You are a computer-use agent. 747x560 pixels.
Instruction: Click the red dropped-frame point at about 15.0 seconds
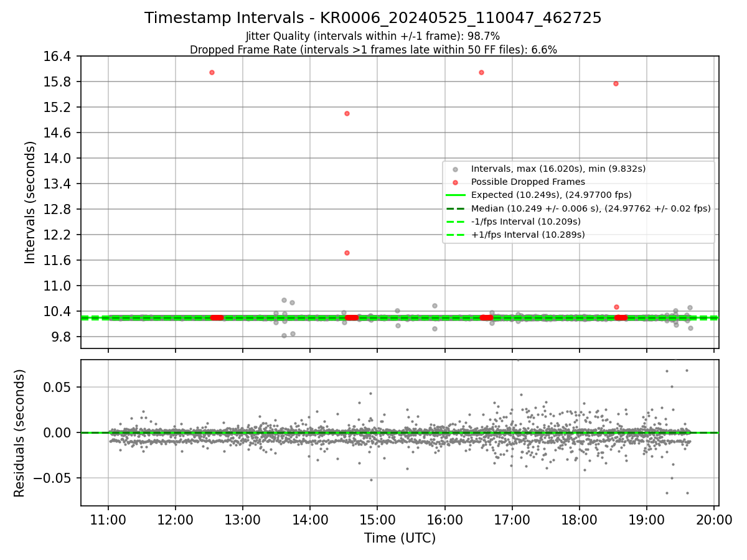[x=347, y=113]
